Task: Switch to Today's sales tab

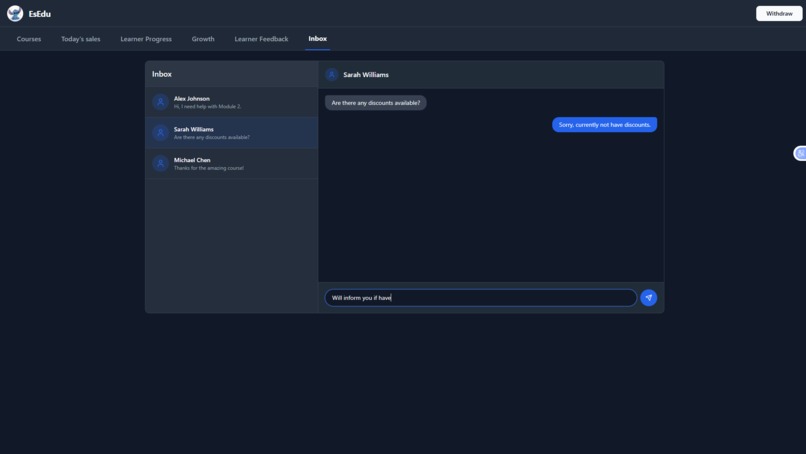Action: click(81, 39)
